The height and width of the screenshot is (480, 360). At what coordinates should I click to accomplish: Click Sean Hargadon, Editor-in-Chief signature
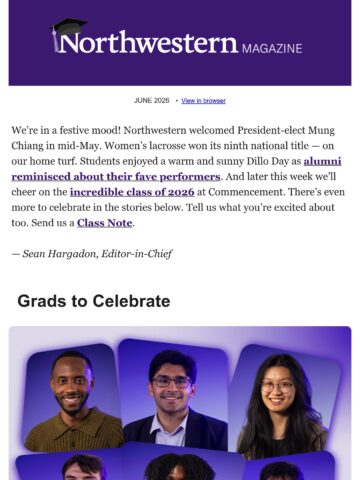[92, 254]
